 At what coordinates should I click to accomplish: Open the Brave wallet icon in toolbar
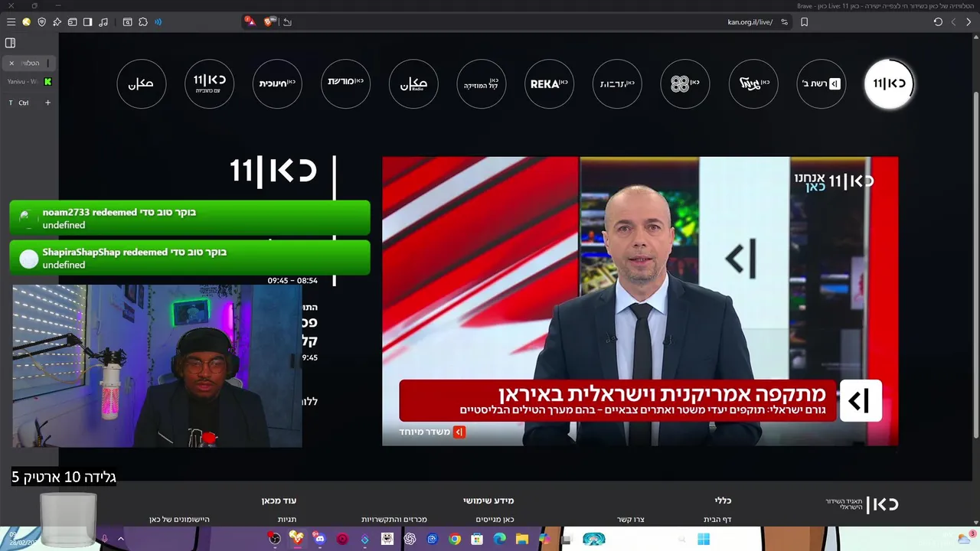(72, 22)
